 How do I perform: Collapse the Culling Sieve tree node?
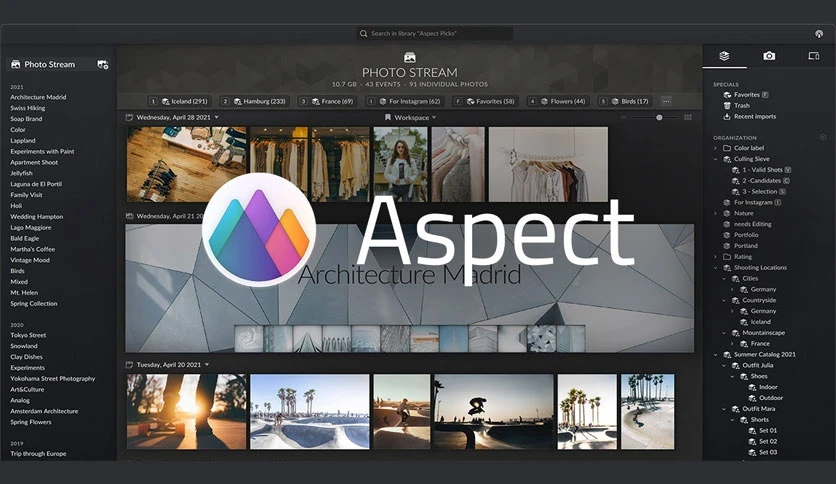tap(716, 159)
